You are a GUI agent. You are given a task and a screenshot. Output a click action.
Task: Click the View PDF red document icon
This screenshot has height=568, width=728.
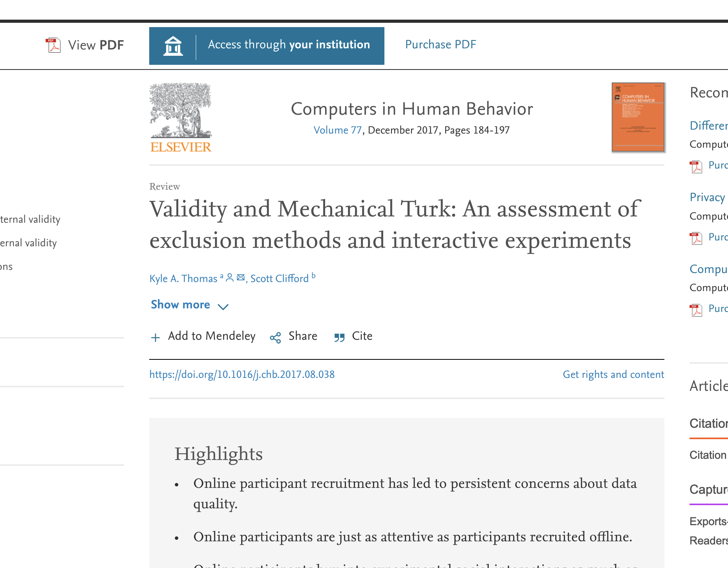(x=53, y=45)
